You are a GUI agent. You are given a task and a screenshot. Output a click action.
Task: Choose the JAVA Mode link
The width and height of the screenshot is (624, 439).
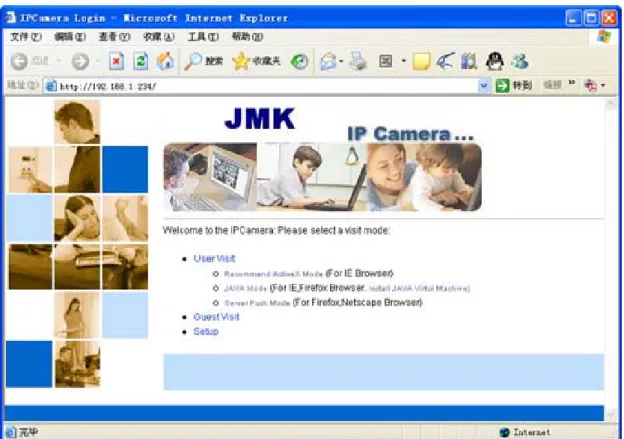coord(245,288)
